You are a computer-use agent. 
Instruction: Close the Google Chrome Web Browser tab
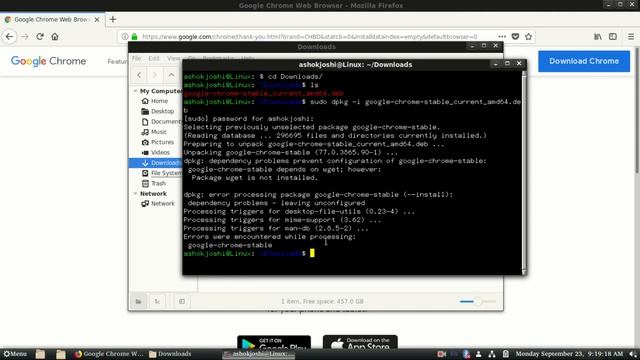click(x=97, y=20)
